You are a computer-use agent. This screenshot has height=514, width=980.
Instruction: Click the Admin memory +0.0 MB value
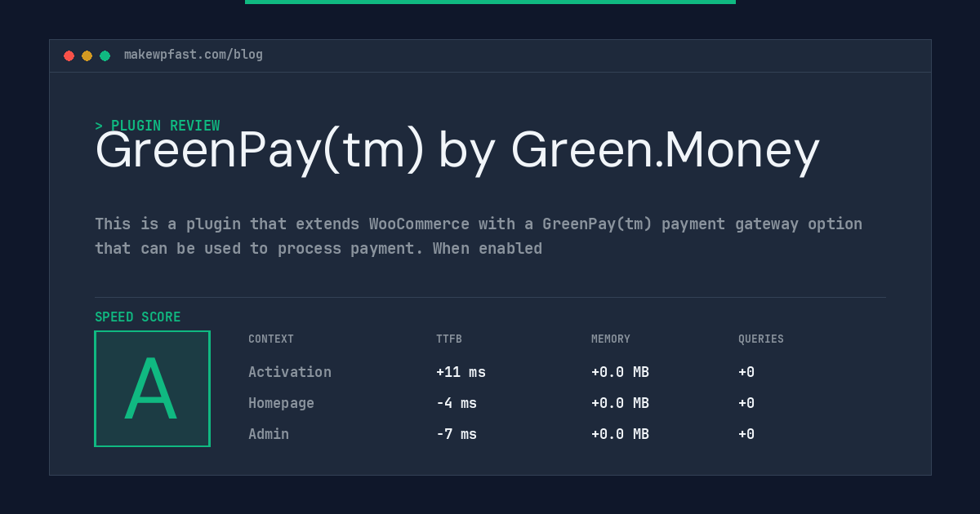coord(620,434)
